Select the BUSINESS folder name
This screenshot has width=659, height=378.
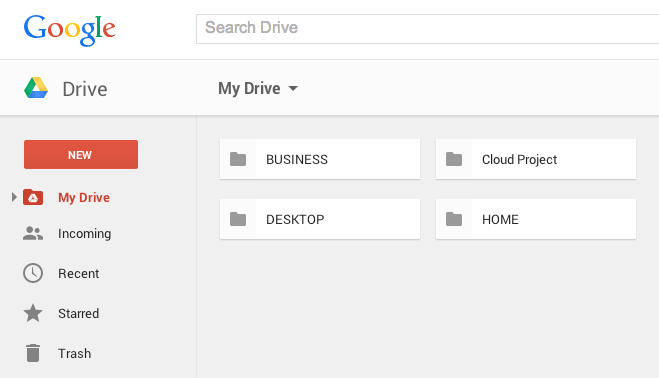[x=297, y=160]
